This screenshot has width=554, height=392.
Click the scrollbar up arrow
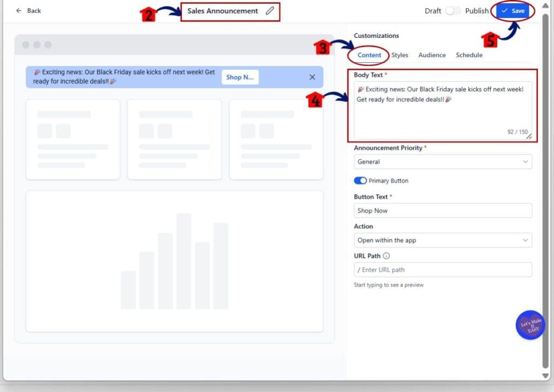pyautogui.click(x=546, y=5)
